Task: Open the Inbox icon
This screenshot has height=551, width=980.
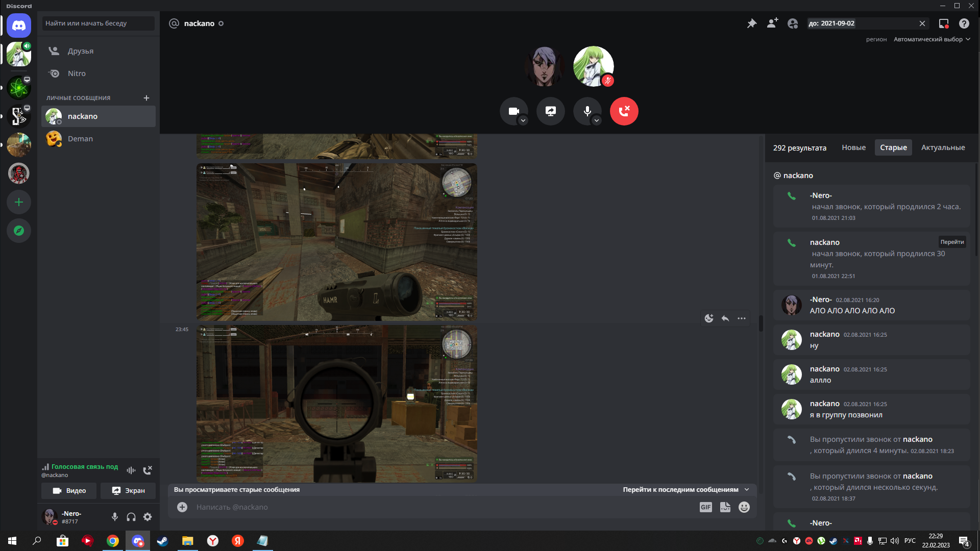Action: click(944, 23)
